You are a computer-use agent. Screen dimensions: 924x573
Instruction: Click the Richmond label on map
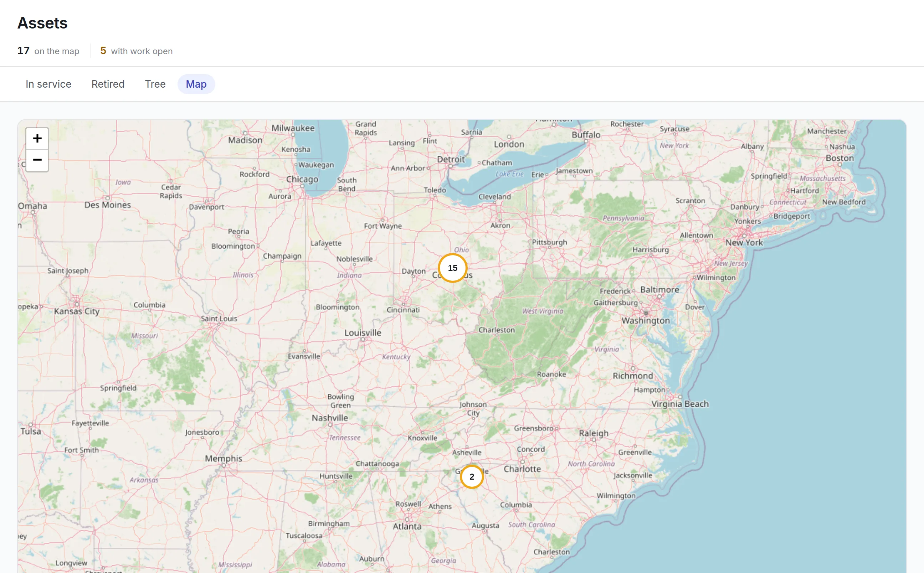[633, 376]
